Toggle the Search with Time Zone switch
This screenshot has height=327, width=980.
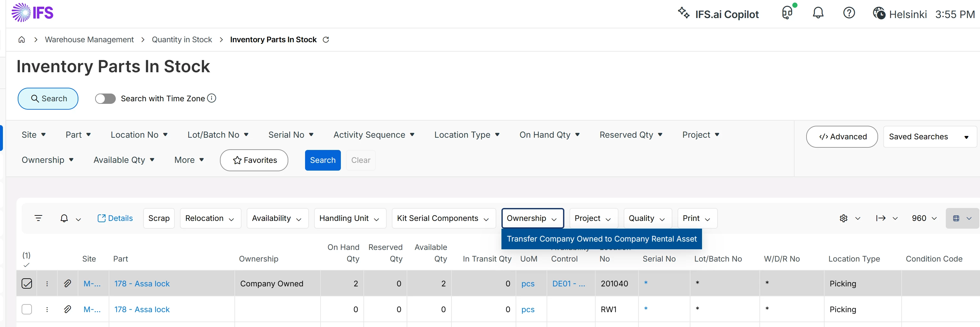(x=105, y=99)
